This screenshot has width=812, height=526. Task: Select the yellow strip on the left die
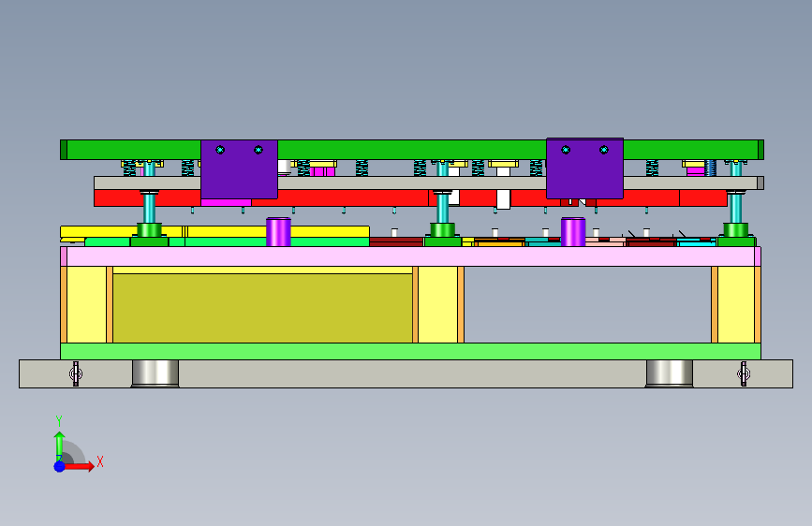tap(214, 231)
